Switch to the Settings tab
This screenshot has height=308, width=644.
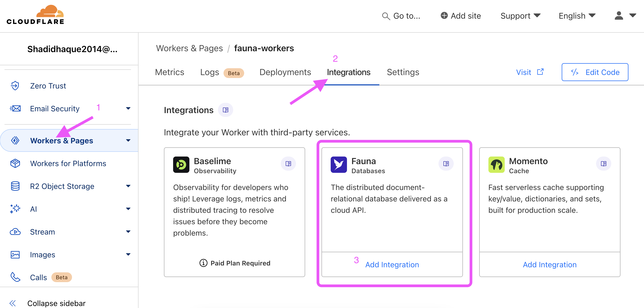(403, 72)
